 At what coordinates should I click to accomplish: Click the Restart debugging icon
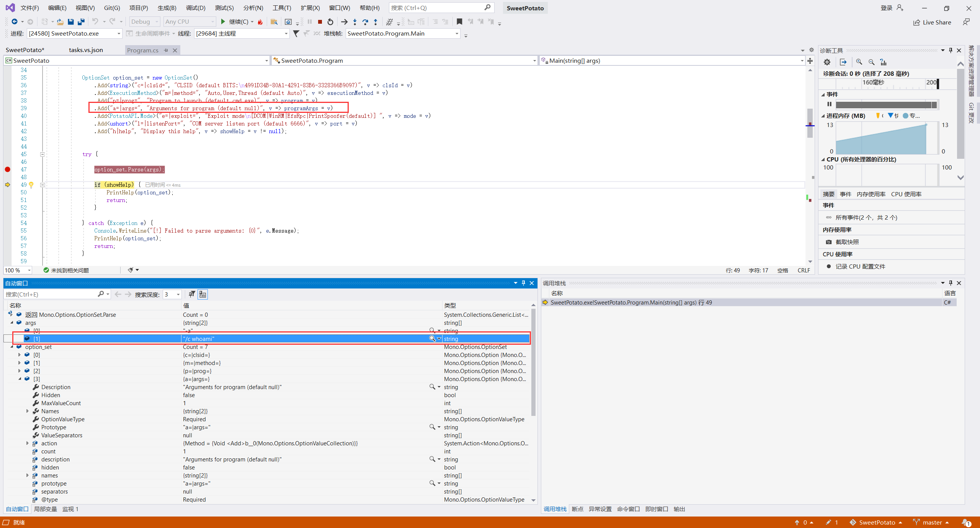click(x=330, y=22)
